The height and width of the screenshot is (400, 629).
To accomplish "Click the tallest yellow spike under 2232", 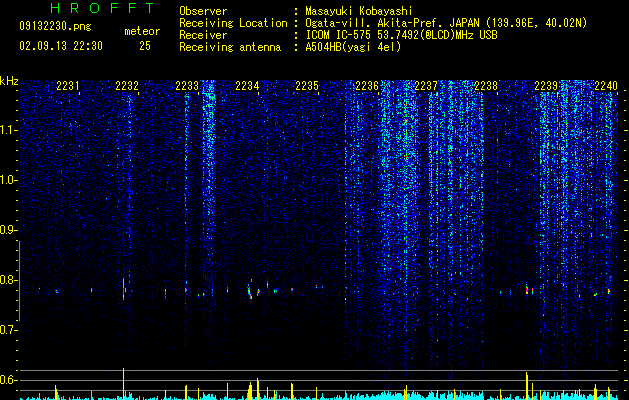I will tap(124, 383).
